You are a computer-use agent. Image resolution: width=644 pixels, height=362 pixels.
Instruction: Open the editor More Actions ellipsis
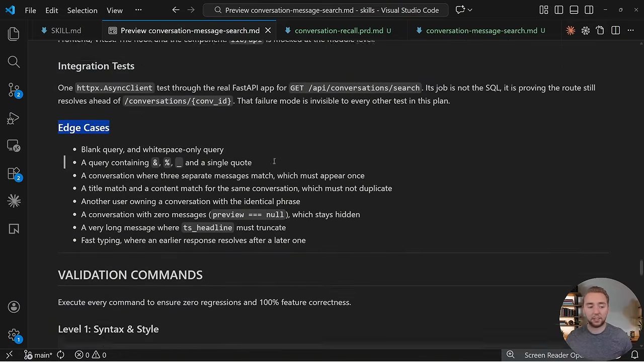(x=630, y=31)
